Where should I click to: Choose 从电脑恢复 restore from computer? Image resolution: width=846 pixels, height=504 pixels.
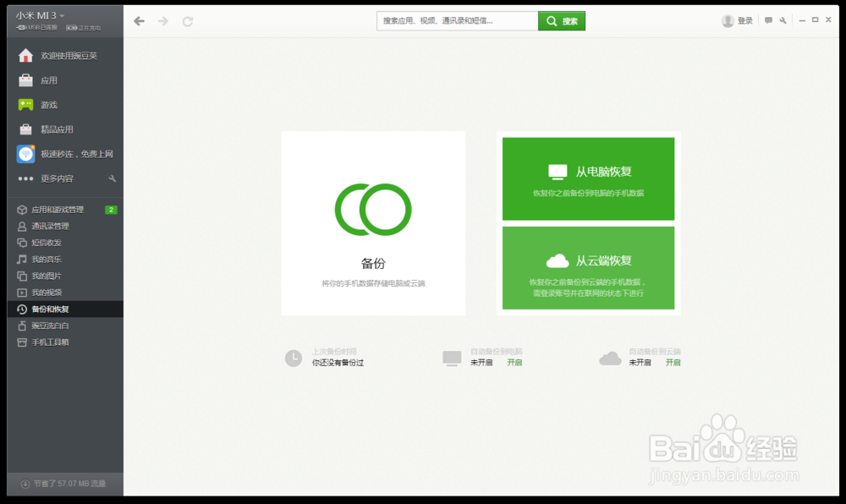[588, 179]
